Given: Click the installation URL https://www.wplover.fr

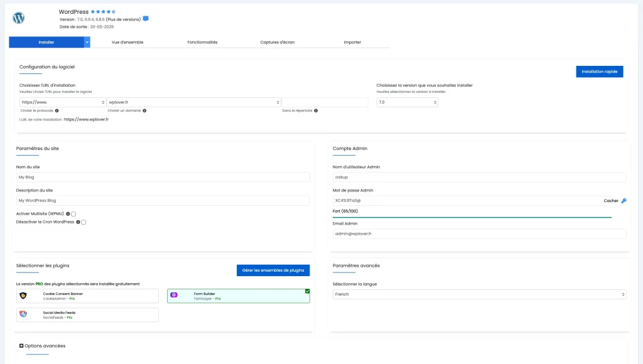Looking at the screenshot, I should point(86,120).
